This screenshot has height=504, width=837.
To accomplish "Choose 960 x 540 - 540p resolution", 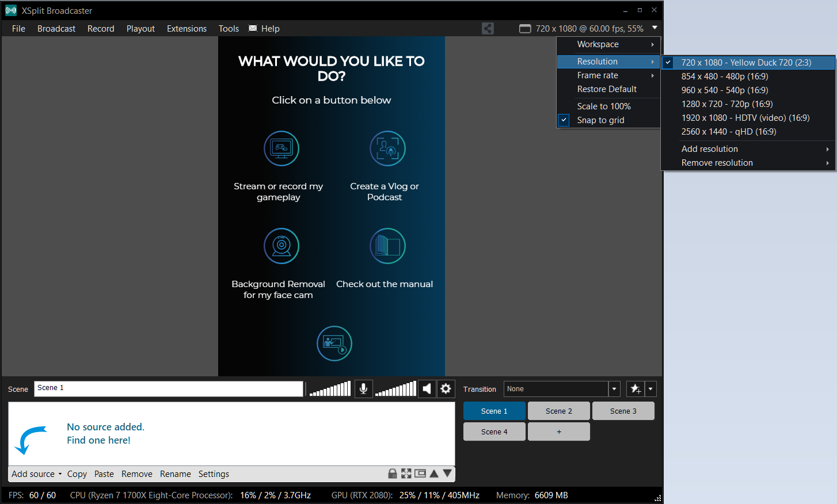I will coord(748,90).
